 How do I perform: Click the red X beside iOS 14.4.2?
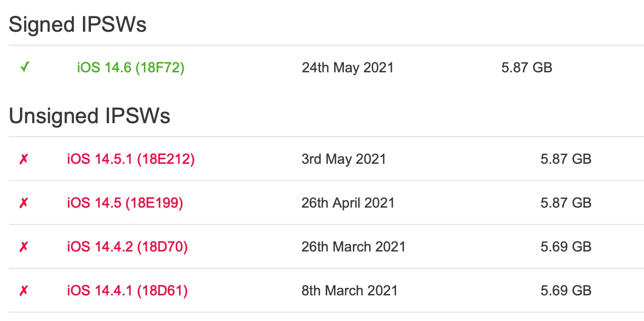tap(24, 247)
